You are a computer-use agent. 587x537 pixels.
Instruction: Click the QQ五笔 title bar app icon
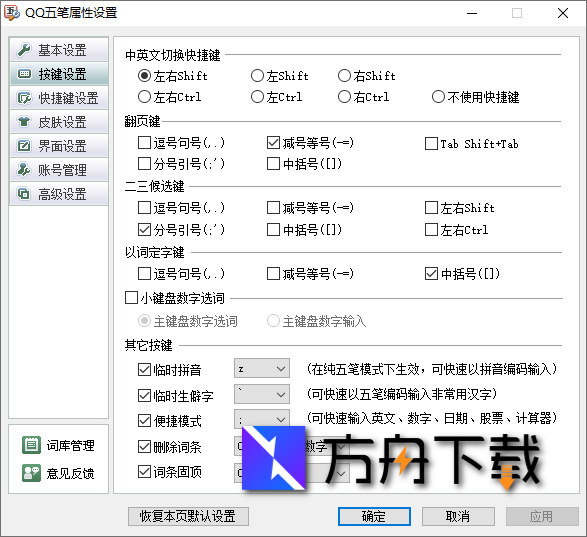(x=12, y=13)
